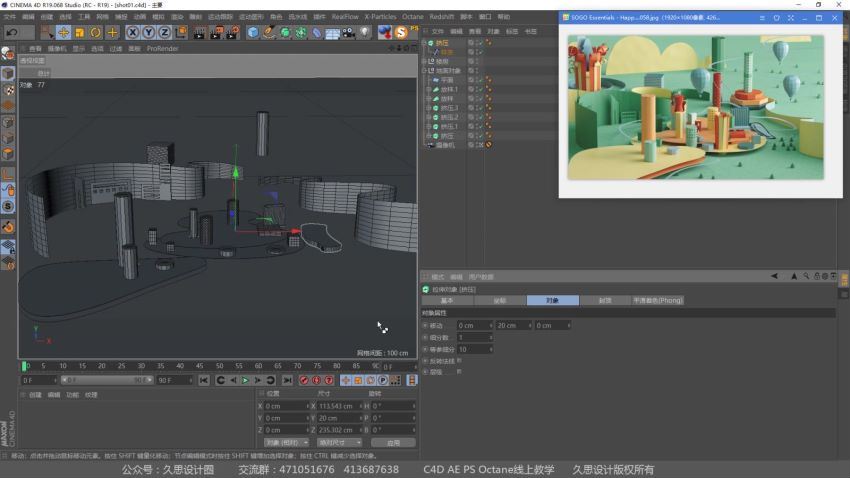Screen dimensions: 850x478
Task: Select the Extrude.1 object in tree
Action: click(x=449, y=126)
